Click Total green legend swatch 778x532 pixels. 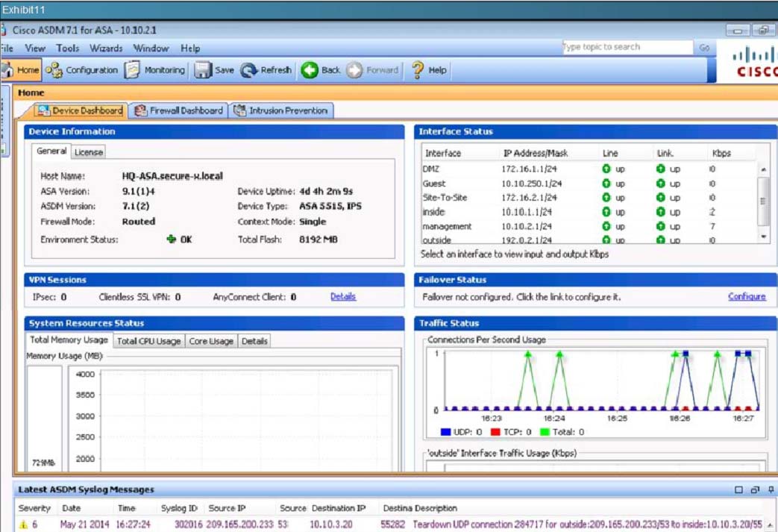[545, 432]
